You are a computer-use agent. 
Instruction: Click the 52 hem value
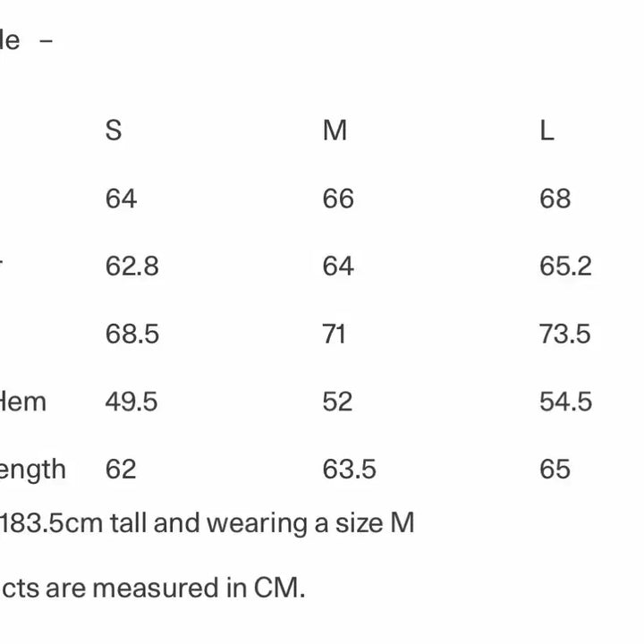pos(337,402)
